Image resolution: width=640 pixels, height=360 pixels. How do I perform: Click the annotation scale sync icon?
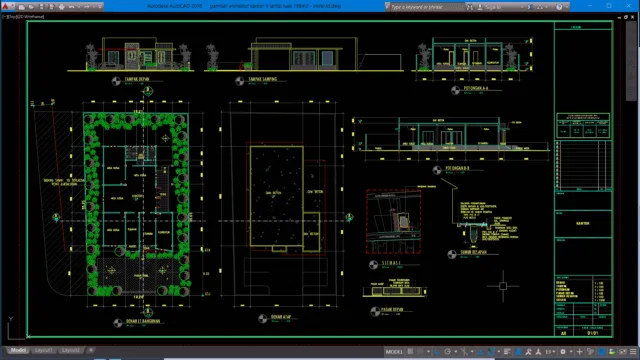[538, 351]
